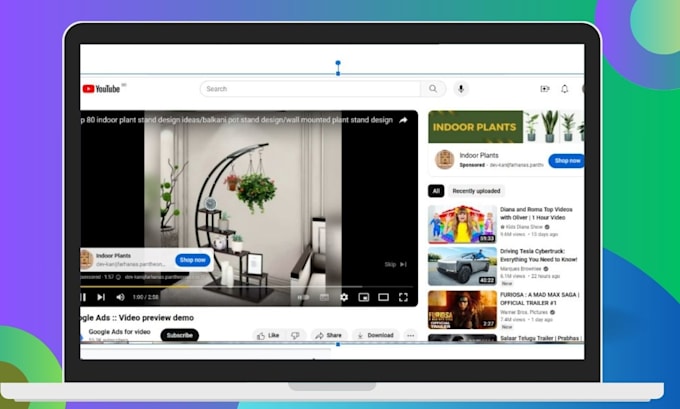Select the Recently uploaded filter chip
Screen dimensions: 680x409
(x=476, y=191)
